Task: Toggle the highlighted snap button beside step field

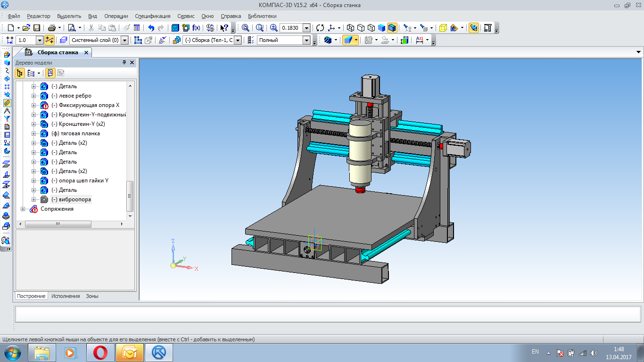Action: click(50, 40)
